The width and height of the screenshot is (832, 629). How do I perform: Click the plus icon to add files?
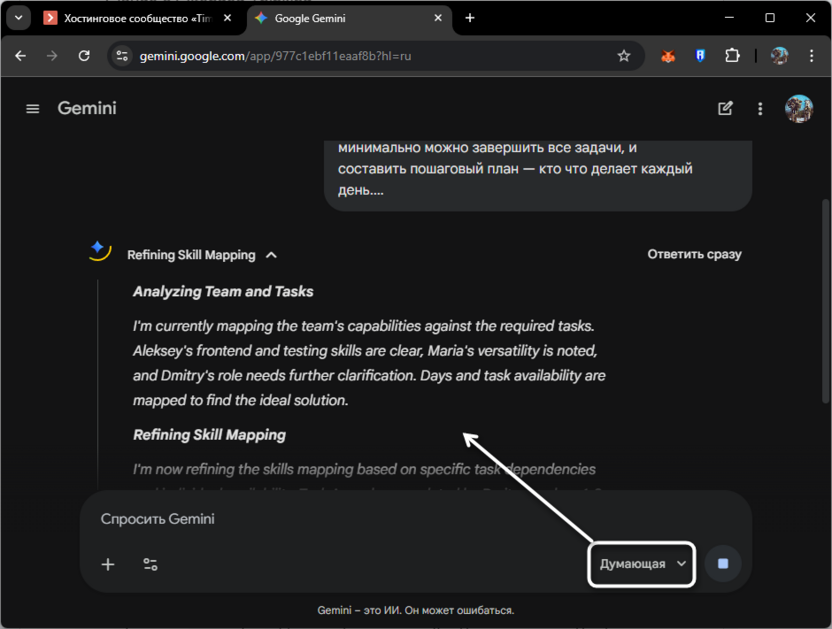tap(108, 564)
